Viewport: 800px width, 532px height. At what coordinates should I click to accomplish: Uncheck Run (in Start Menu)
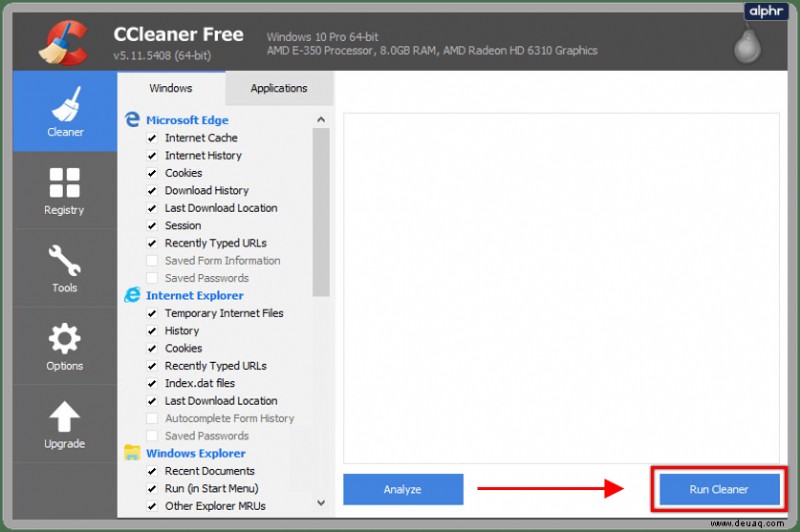point(152,488)
